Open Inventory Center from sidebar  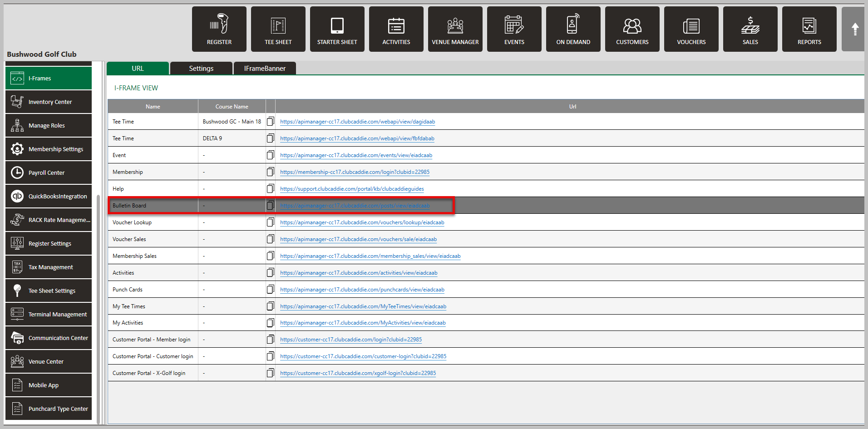(x=49, y=102)
